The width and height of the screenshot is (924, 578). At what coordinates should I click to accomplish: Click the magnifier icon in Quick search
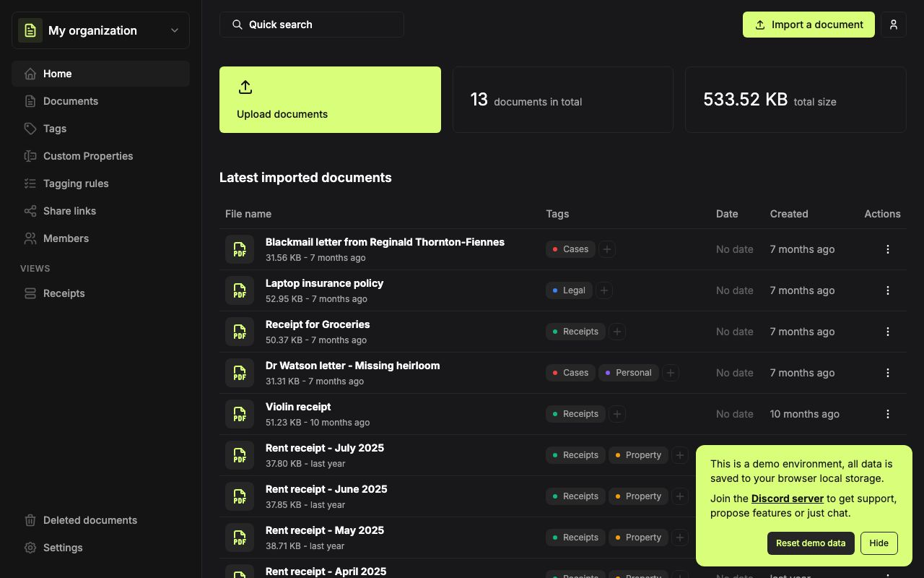click(x=237, y=25)
